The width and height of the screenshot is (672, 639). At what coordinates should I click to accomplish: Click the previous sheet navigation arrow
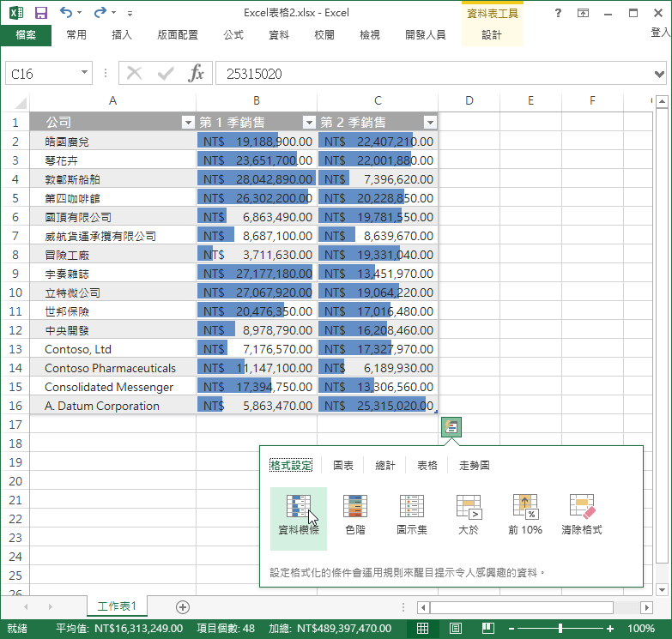point(26,607)
